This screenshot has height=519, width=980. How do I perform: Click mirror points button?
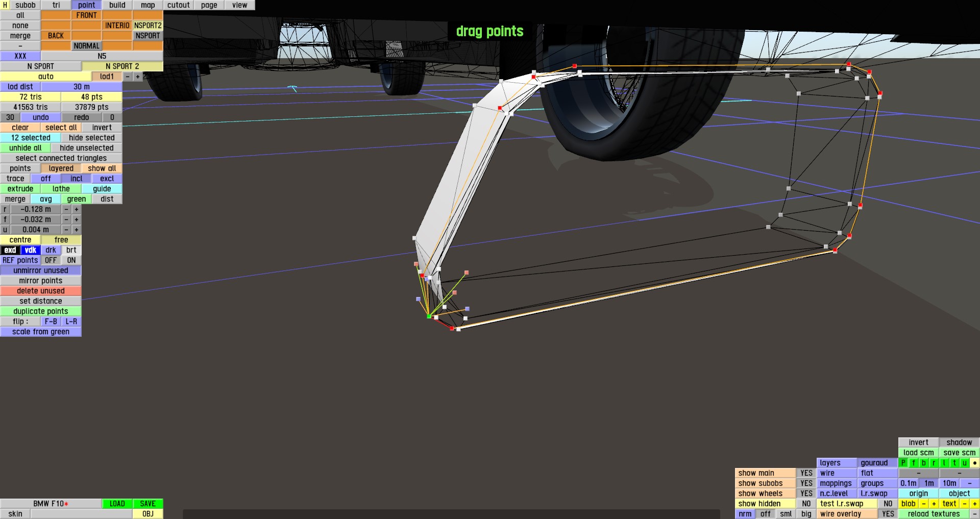[41, 281]
